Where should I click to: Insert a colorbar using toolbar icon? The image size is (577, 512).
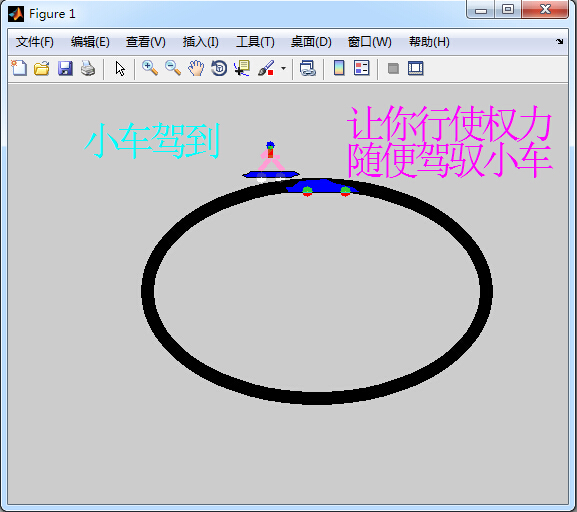click(x=339, y=68)
